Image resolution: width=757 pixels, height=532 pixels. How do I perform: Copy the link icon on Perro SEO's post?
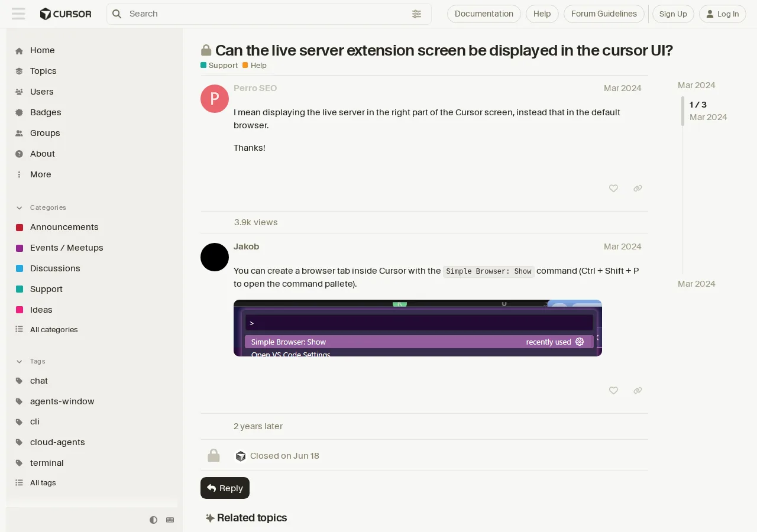(x=638, y=189)
